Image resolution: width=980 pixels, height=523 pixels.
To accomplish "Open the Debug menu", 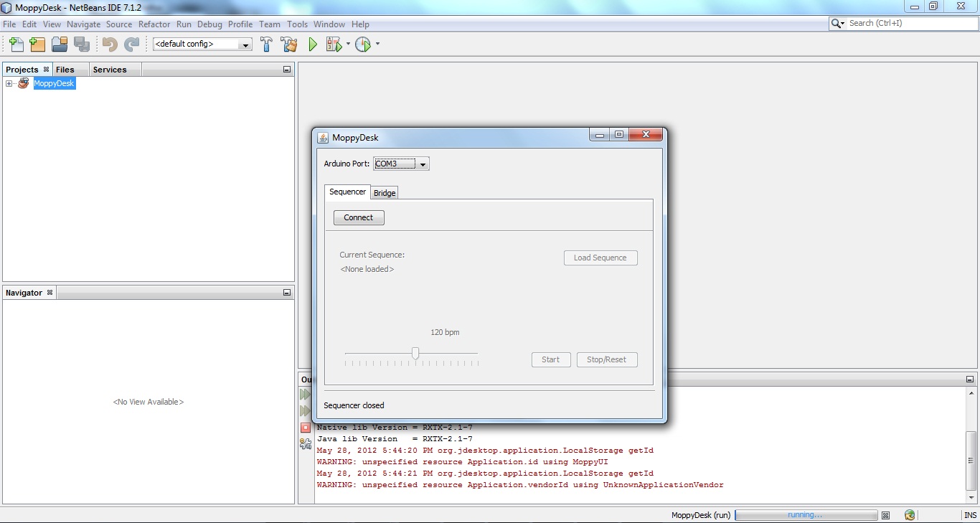I will tap(209, 24).
